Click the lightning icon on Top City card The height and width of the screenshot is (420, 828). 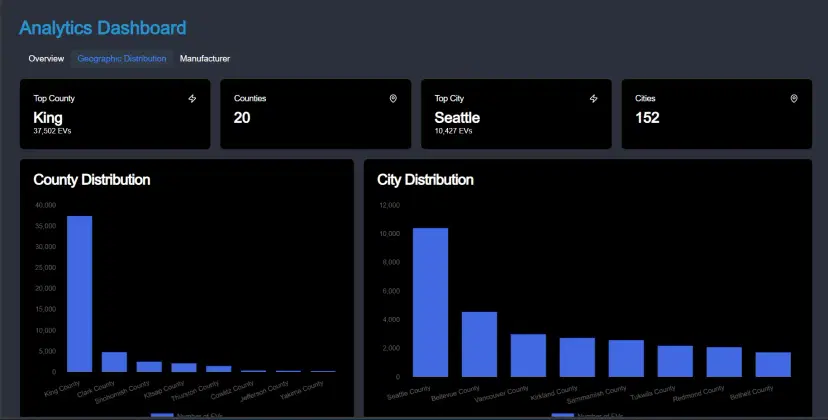point(593,99)
